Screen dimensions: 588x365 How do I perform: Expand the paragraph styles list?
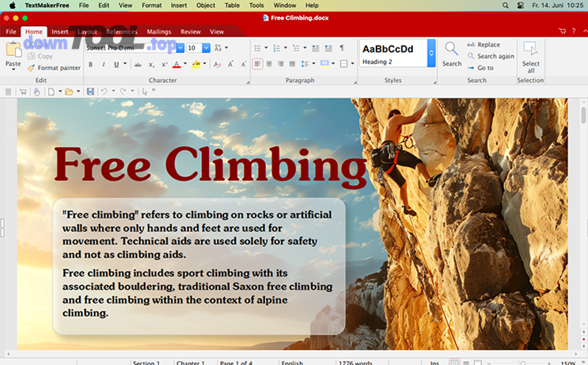[x=431, y=54]
